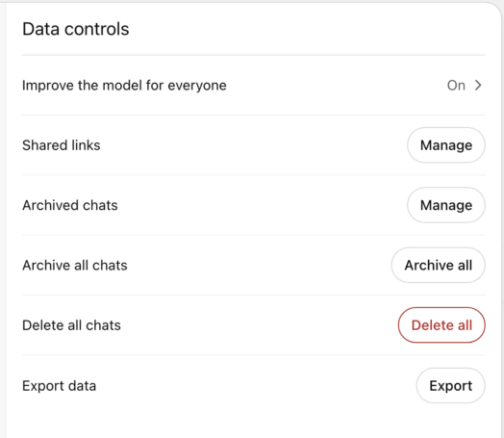Manage your Archived chats
The width and height of the screenshot is (504, 438).
point(446,205)
